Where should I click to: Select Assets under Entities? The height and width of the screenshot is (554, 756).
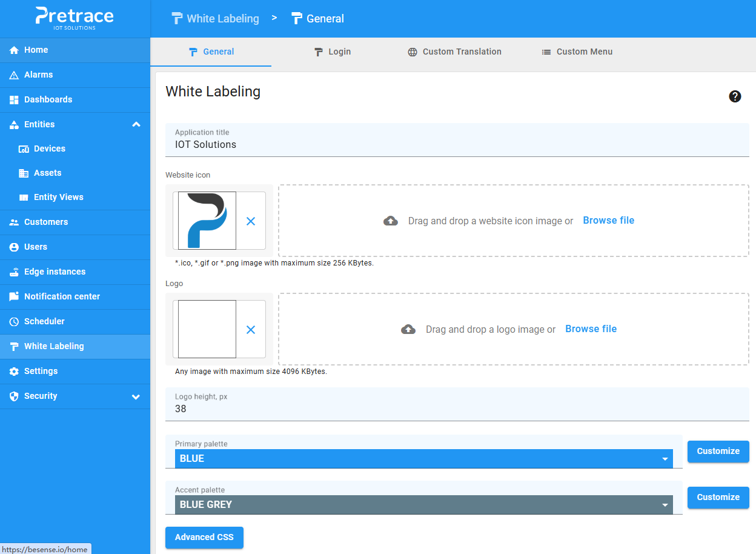pos(75,173)
